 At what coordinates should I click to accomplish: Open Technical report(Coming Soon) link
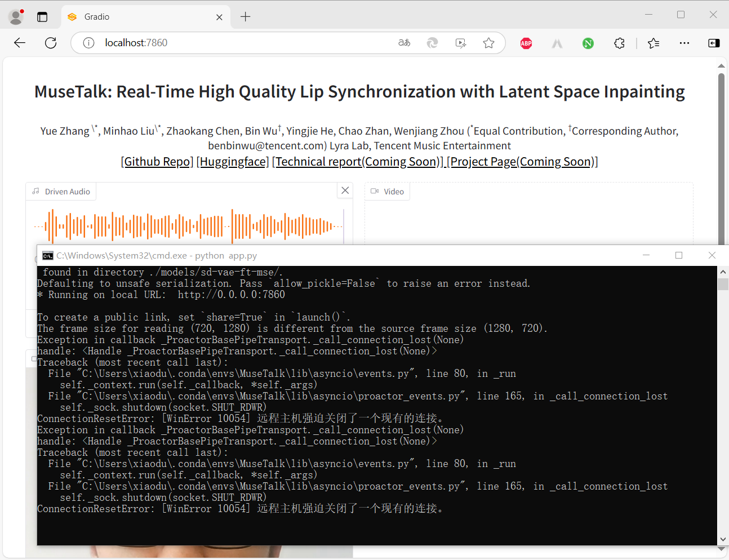[x=357, y=162]
